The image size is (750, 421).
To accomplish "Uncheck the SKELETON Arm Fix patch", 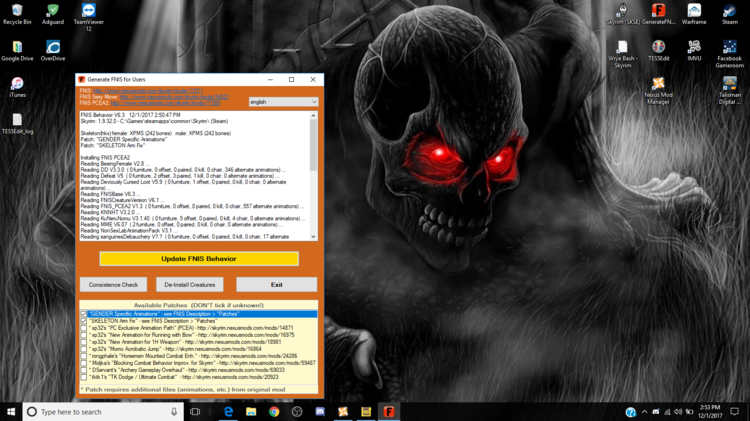I will (84, 321).
